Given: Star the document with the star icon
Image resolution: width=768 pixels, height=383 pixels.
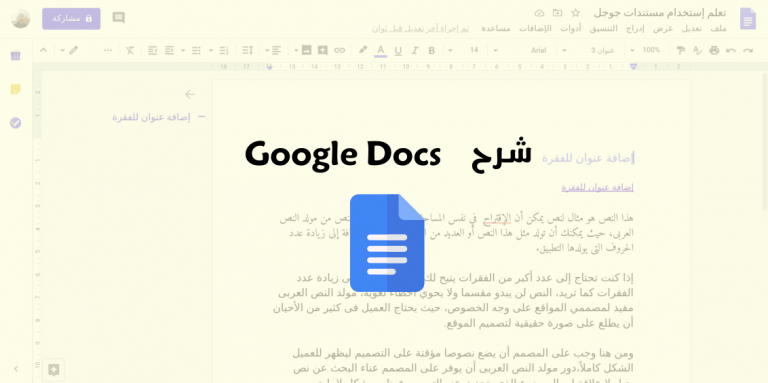Looking at the screenshot, I should 576,13.
